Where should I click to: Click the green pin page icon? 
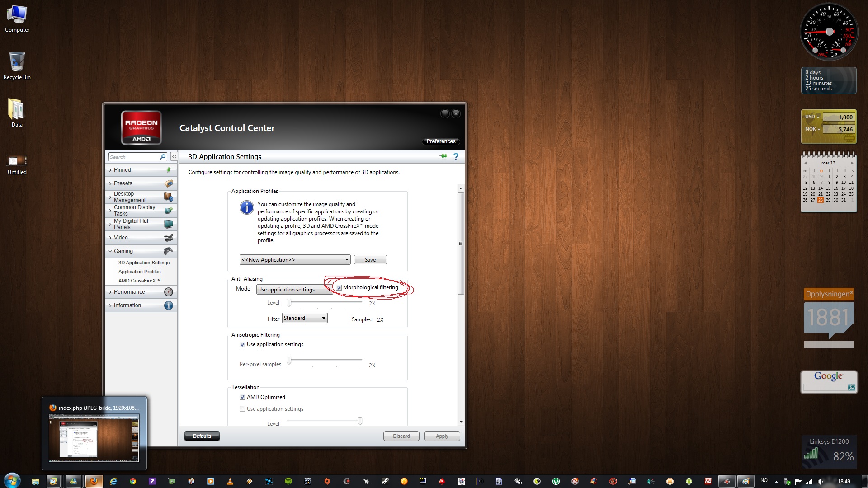[x=443, y=156]
